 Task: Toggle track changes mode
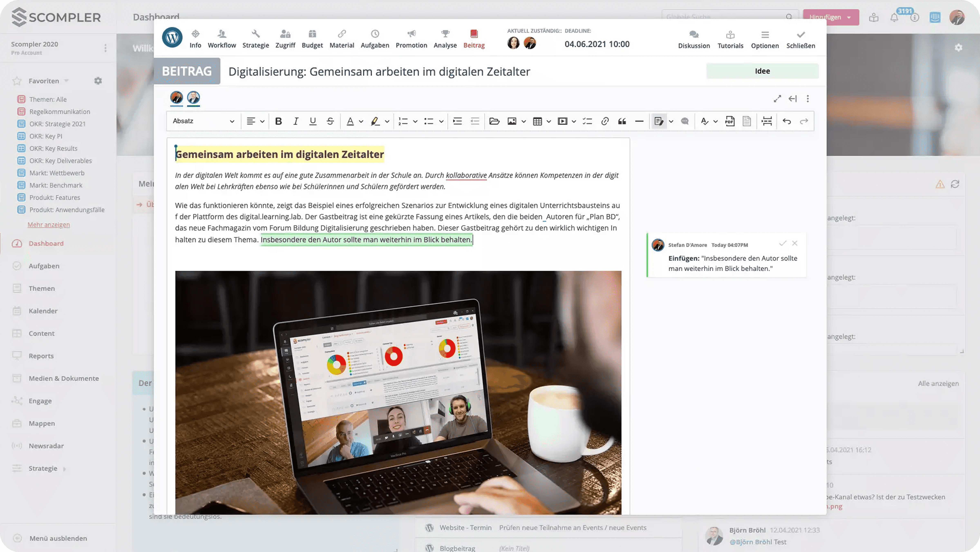click(659, 121)
